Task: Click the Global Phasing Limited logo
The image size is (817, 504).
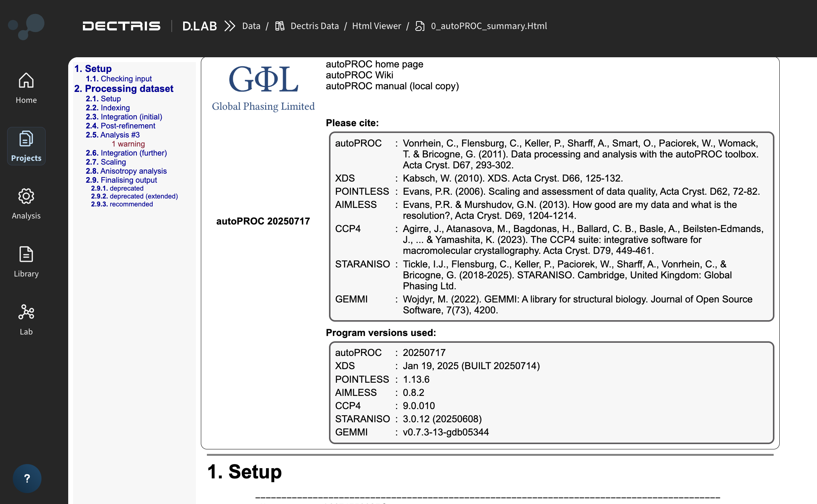Action: click(x=263, y=88)
